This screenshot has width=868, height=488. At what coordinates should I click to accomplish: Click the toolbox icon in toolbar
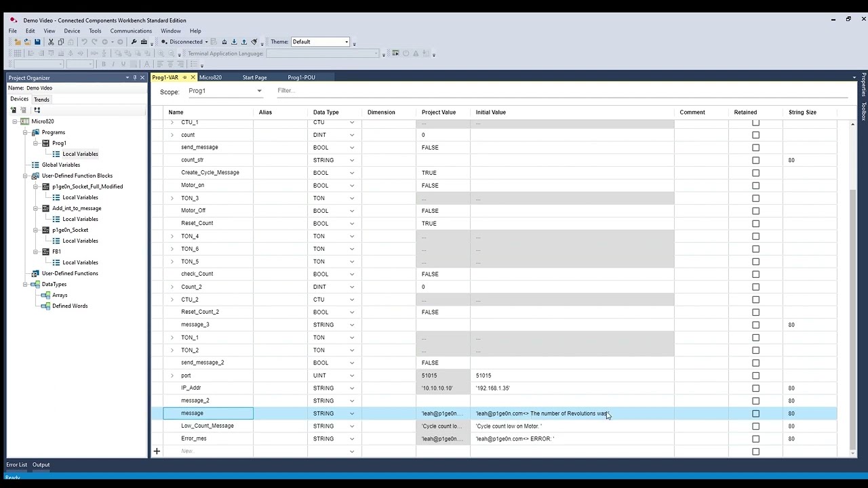[x=144, y=42]
